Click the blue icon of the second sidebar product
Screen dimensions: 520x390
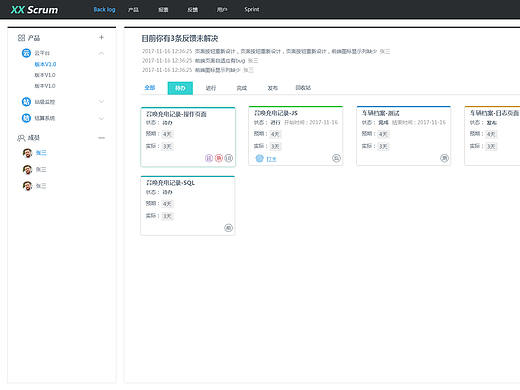click(x=26, y=102)
